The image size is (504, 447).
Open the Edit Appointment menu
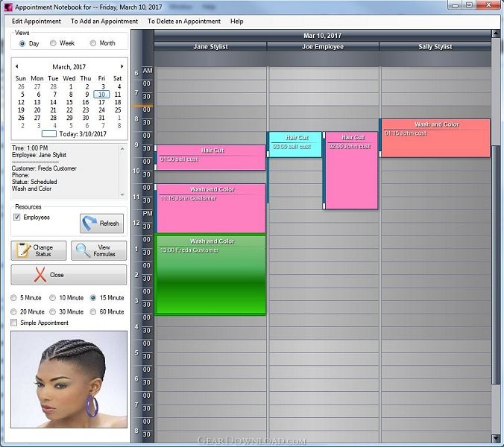[x=36, y=21]
